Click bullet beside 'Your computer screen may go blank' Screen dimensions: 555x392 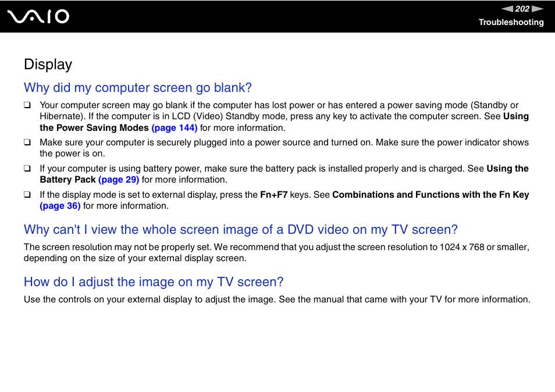pos(27,105)
